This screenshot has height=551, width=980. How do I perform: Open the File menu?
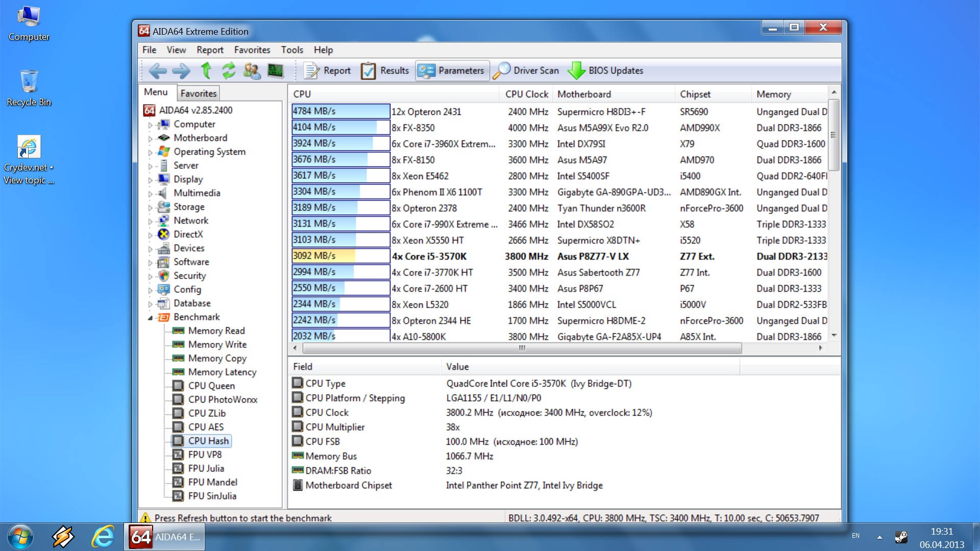click(x=149, y=49)
